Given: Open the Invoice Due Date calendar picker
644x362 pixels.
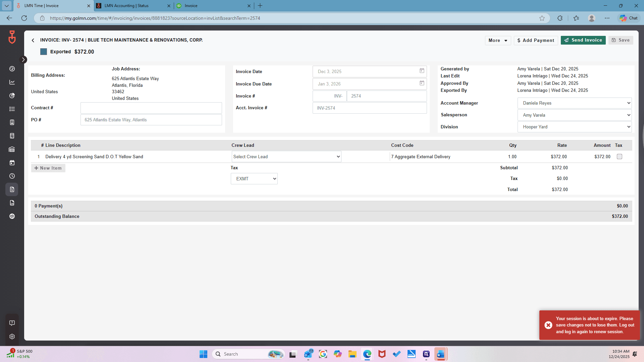Looking at the screenshot, I should coord(422,83).
